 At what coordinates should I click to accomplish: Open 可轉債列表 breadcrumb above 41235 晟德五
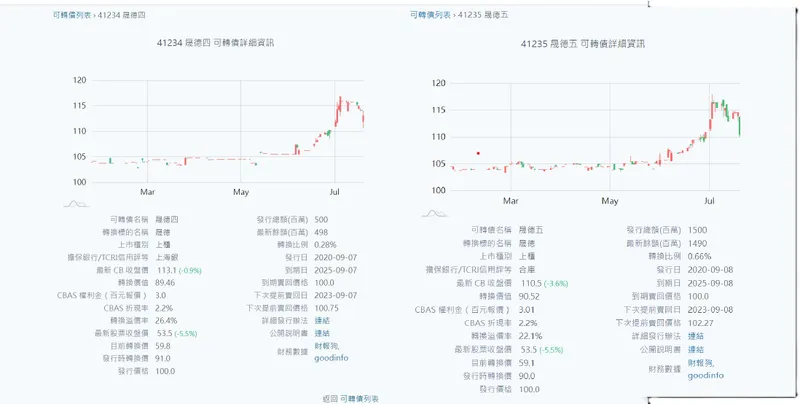point(430,16)
